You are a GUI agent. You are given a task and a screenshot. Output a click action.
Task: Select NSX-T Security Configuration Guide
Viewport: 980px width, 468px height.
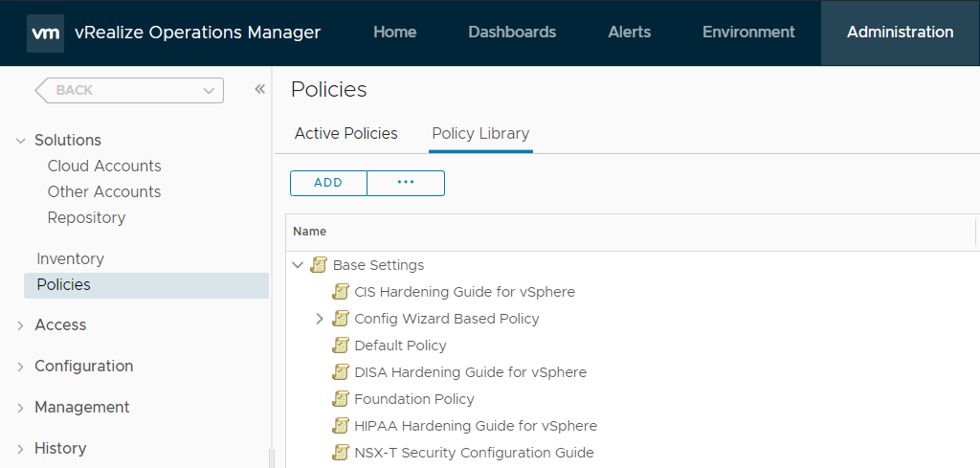click(475, 453)
